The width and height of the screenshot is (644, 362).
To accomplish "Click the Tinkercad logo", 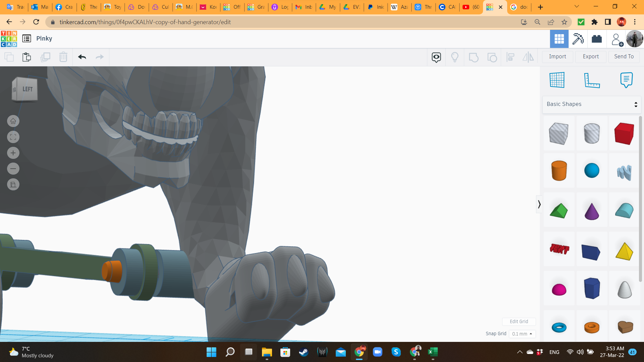I will click(x=9, y=39).
